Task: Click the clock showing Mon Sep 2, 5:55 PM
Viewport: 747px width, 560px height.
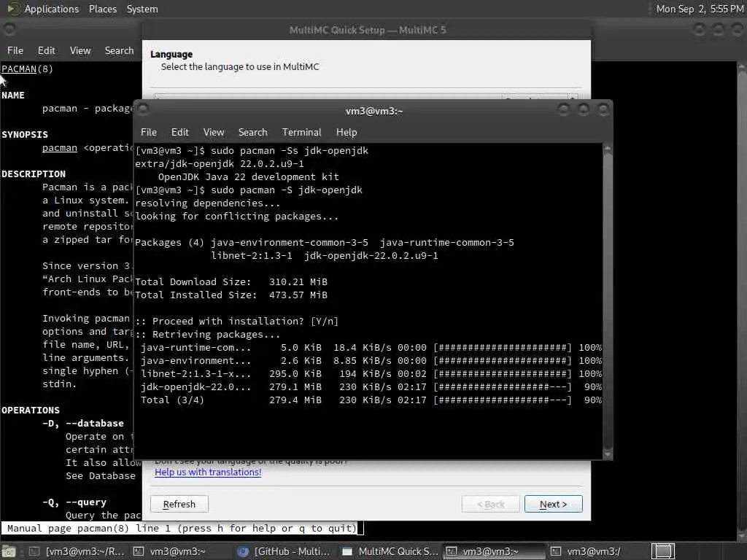Action: point(700,9)
